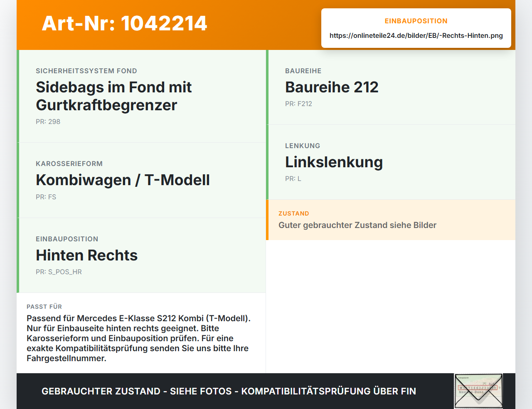Screen dimensions: 532x409
Task: Click the PR: L code
Action: tap(293, 178)
